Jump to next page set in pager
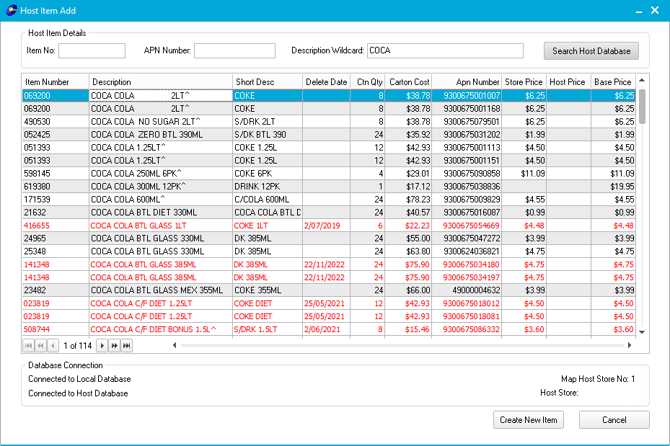 point(114,345)
